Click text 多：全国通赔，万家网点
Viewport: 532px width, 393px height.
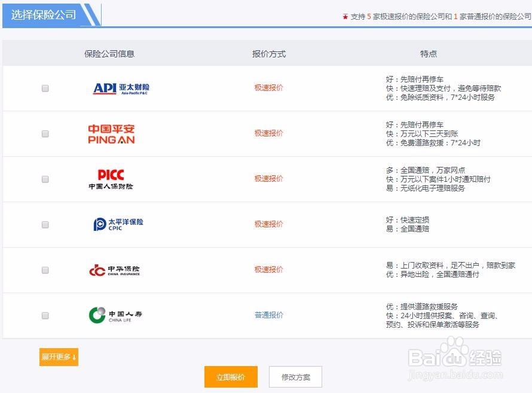click(426, 170)
